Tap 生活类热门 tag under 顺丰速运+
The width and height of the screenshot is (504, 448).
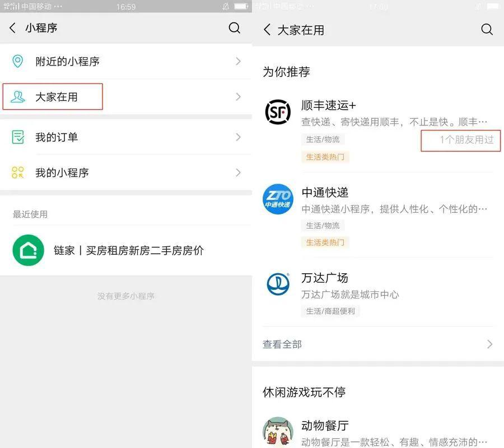325,157
